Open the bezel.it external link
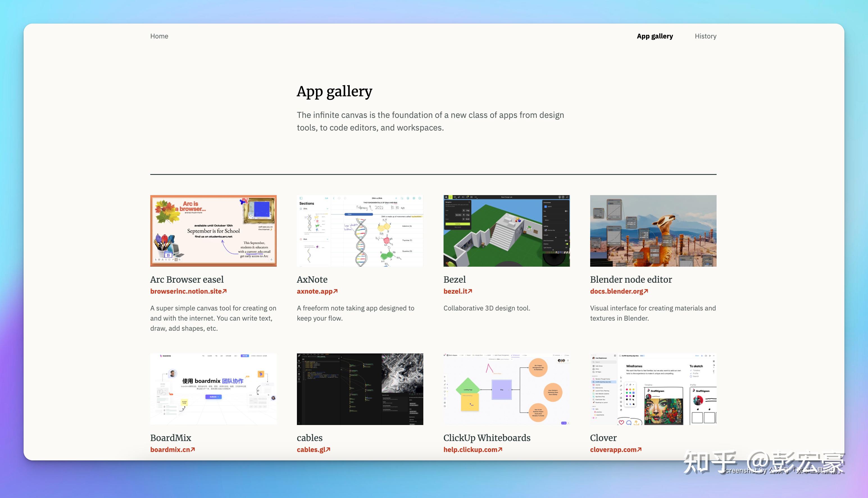Viewport: 868px width, 498px height. [458, 291]
